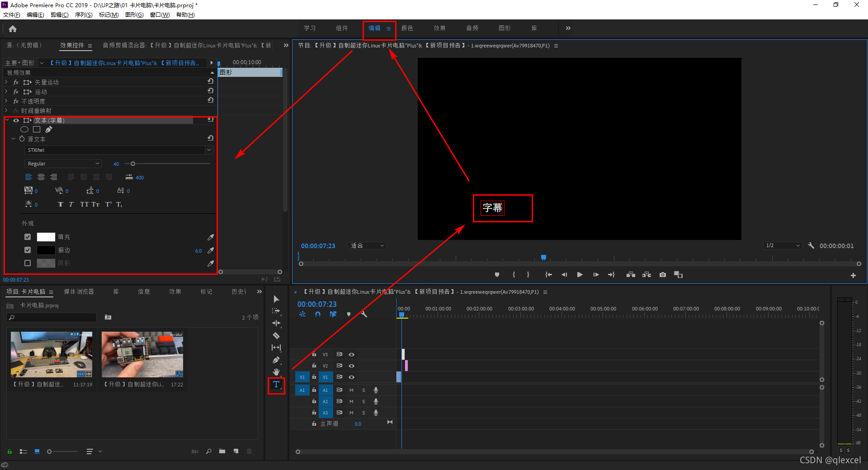This screenshot has height=470, width=868.
Task: Toggle visibility of the text (字幕) effect
Action: [x=16, y=120]
